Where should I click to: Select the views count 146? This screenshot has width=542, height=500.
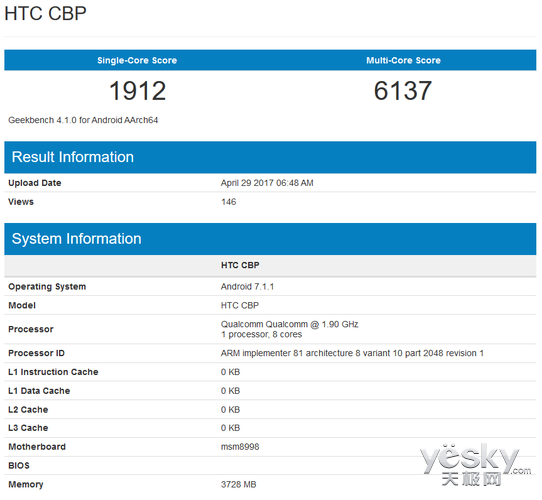228,202
